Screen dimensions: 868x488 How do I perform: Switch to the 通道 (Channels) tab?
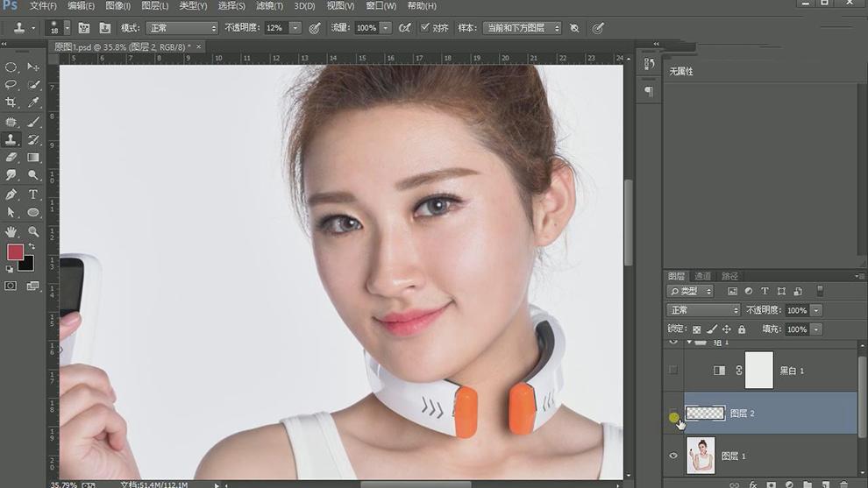702,276
